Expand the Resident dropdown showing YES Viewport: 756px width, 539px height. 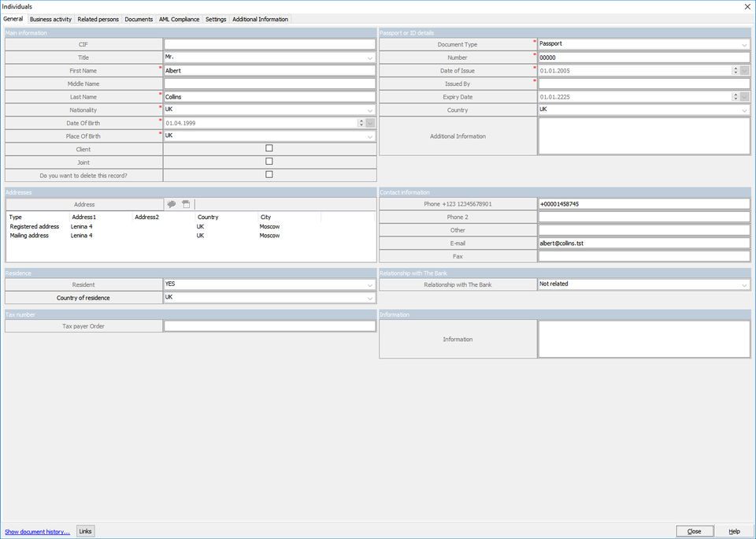coord(370,285)
